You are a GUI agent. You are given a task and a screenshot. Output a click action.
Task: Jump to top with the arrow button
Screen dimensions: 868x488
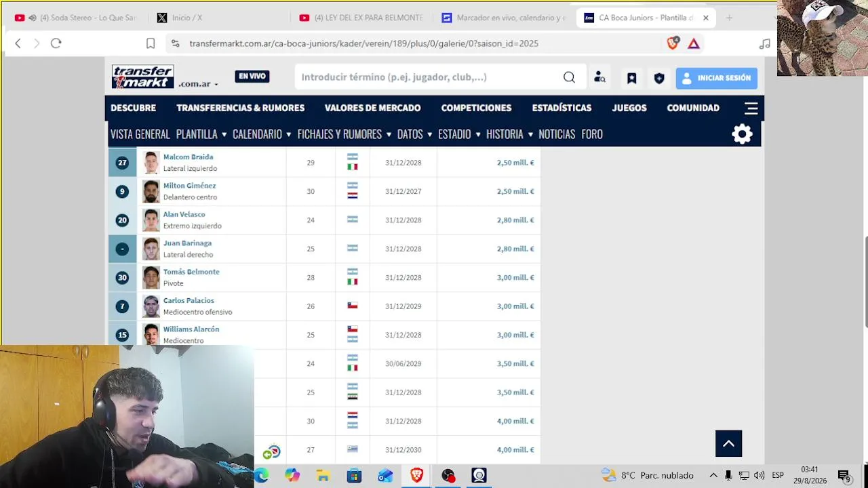click(x=728, y=444)
